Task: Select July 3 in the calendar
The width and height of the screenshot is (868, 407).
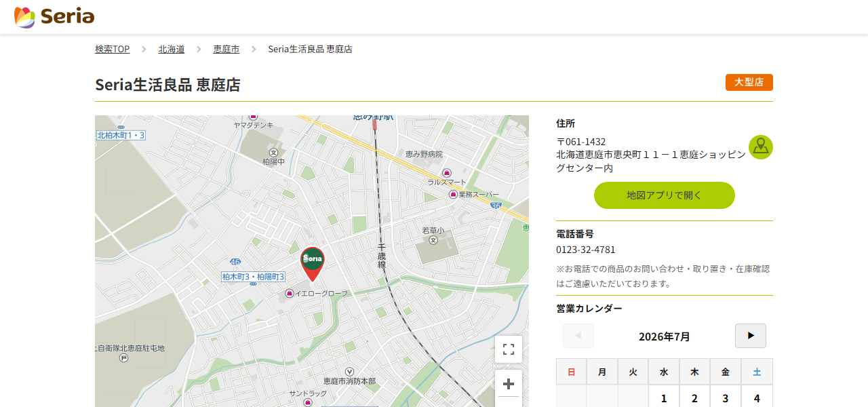Action: (726, 398)
